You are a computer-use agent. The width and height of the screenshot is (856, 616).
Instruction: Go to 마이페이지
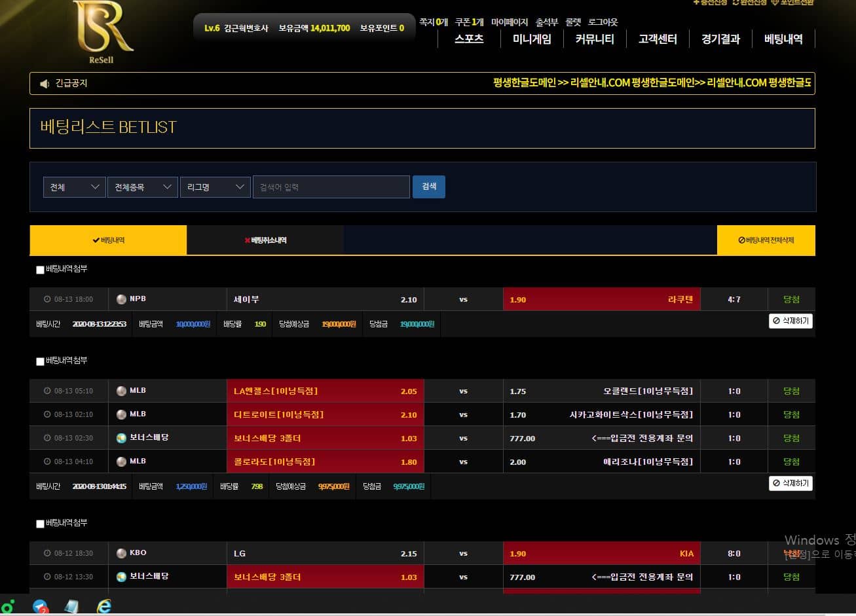click(510, 22)
